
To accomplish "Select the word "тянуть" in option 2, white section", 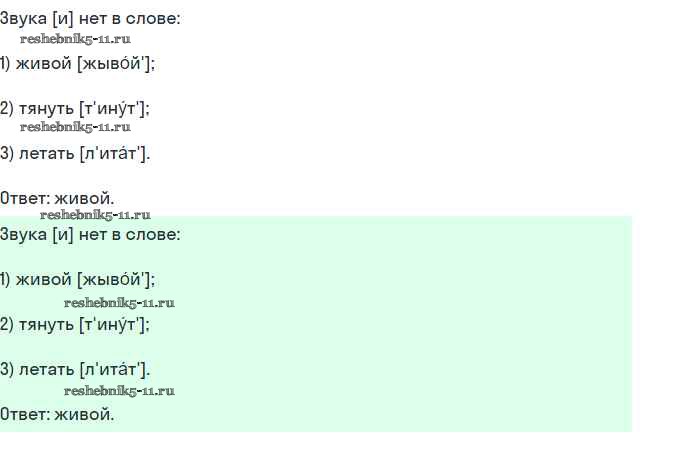I will tap(46, 108).
